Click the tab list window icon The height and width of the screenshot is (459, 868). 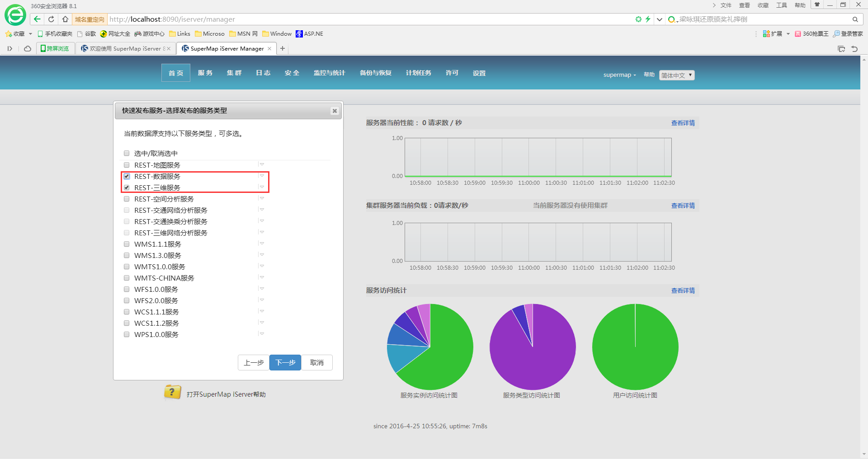coord(841,49)
